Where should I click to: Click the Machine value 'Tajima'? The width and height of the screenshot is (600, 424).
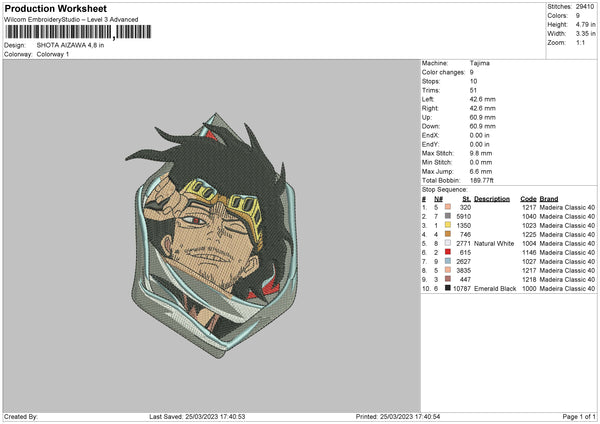pos(479,63)
